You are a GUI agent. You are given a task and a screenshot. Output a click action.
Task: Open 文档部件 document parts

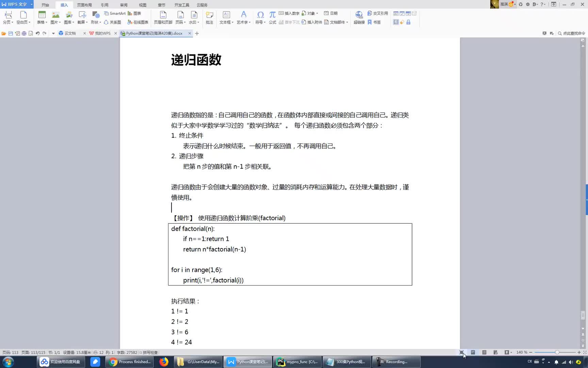[336, 22]
